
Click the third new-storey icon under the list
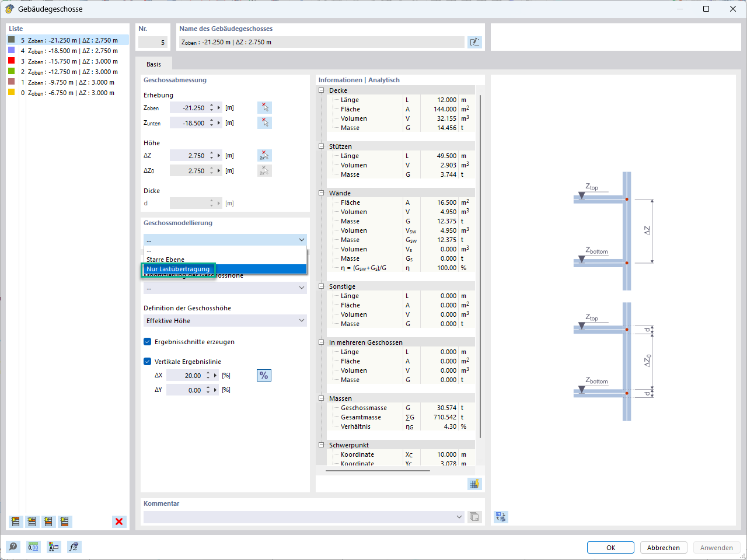pos(48,521)
